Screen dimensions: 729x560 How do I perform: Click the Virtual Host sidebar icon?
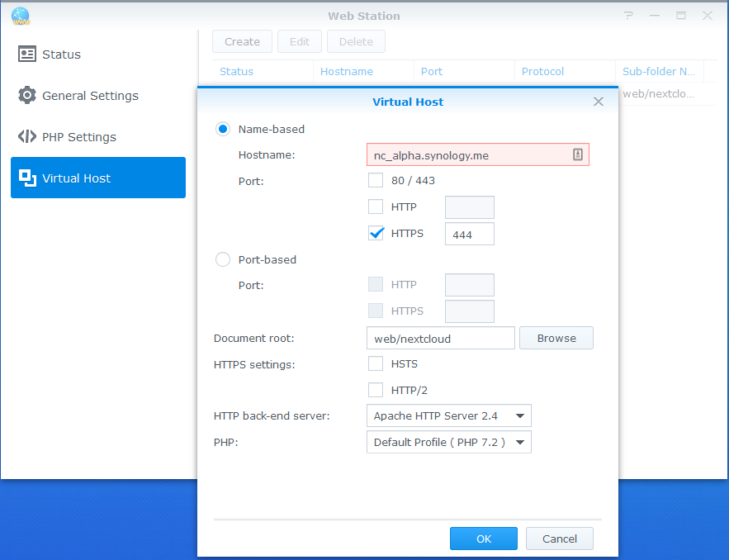pyautogui.click(x=27, y=178)
